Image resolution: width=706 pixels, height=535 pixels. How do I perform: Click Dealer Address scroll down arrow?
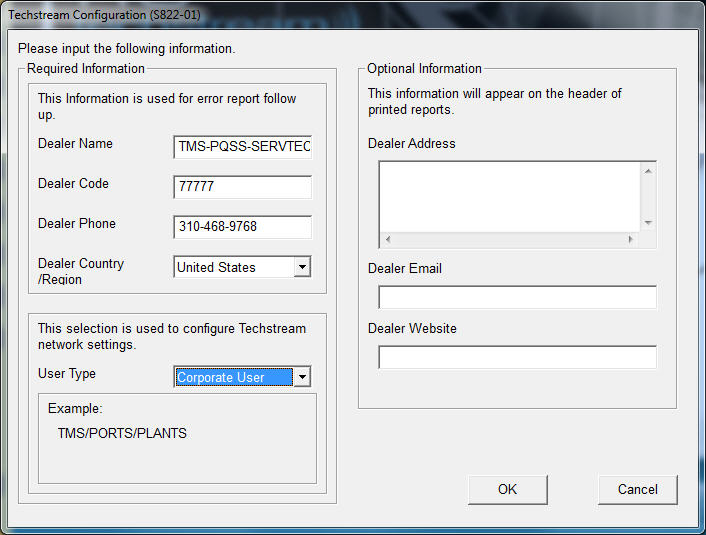(x=648, y=222)
